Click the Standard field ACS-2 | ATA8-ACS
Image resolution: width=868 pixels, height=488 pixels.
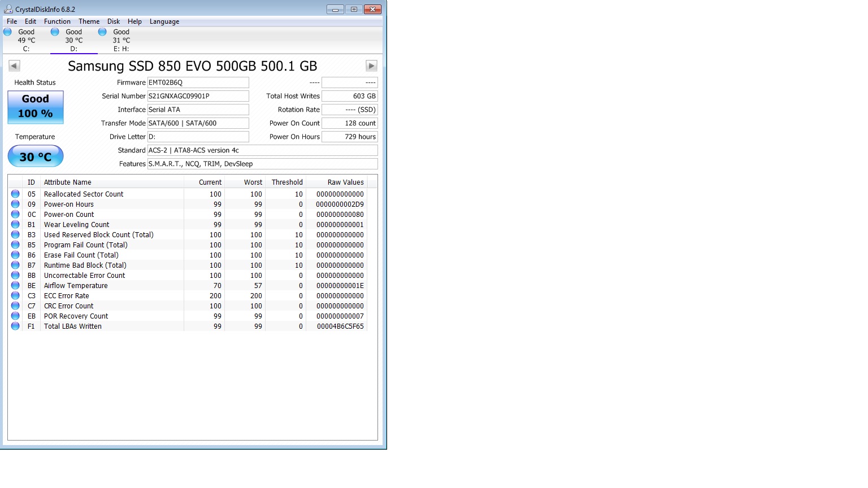click(x=262, y=150)
